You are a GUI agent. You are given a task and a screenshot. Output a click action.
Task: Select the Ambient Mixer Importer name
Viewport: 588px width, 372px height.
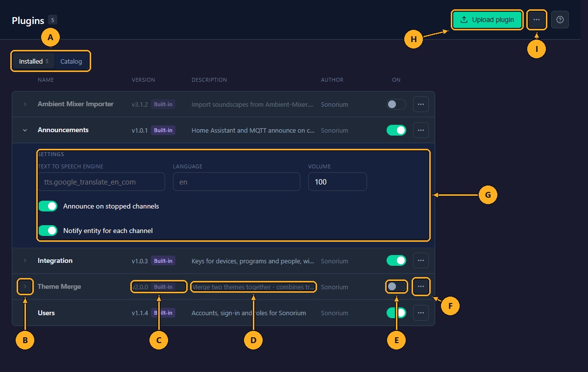(75, 104)
